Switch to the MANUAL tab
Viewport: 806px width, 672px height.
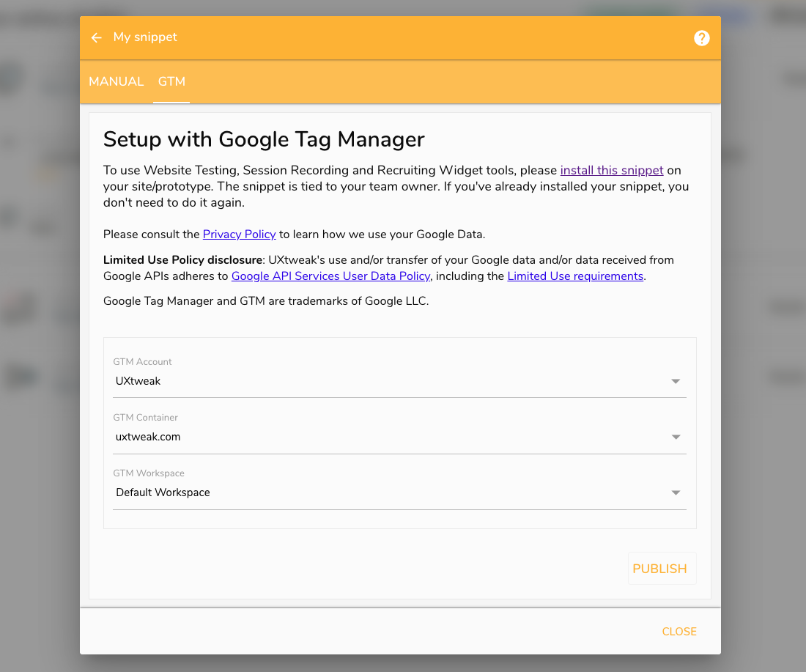(117, 82)
